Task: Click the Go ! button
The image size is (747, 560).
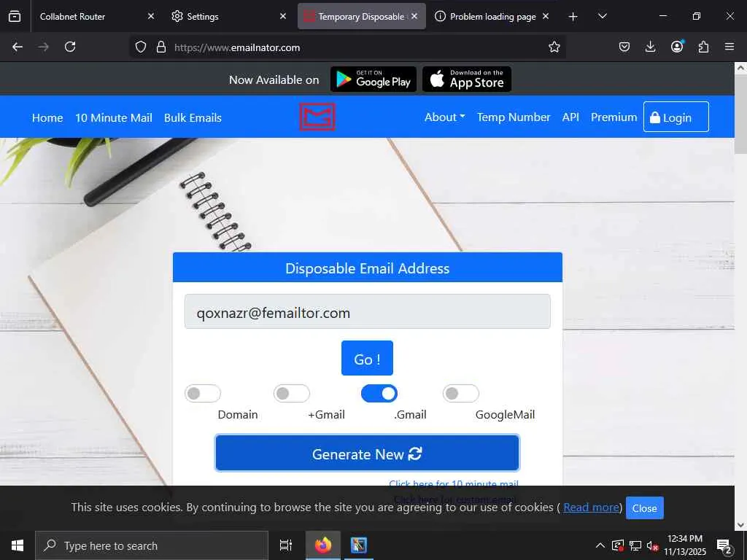Action: click(367, 358)
